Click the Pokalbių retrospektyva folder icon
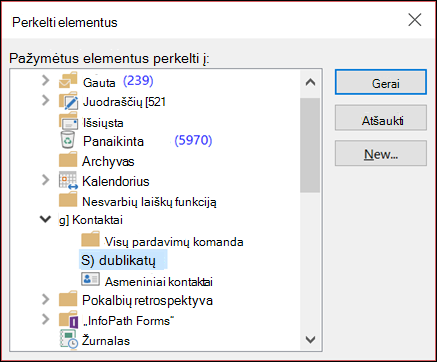The image size is (437, 362). 68,299
